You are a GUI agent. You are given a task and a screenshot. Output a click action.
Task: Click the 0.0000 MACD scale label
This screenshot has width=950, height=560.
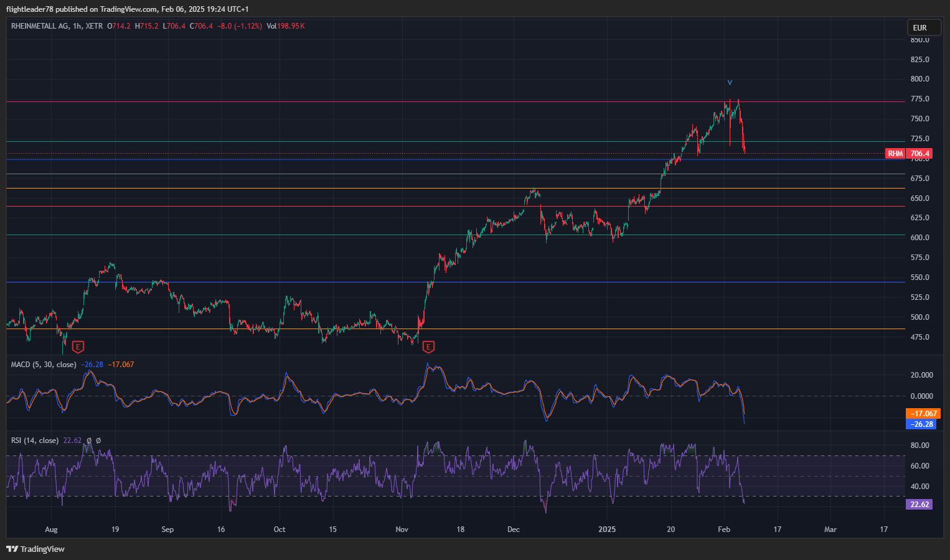(x=922, y=396)
